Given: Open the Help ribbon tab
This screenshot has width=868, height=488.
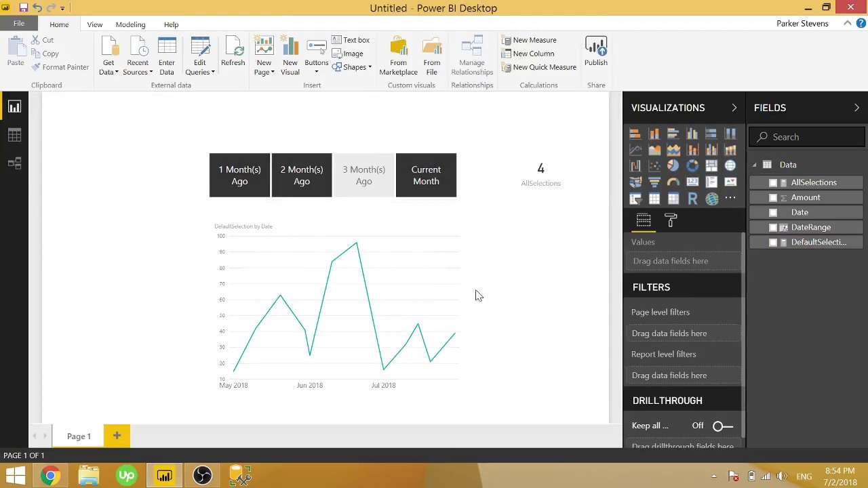Looking at the screenshot, I should 171,24.
